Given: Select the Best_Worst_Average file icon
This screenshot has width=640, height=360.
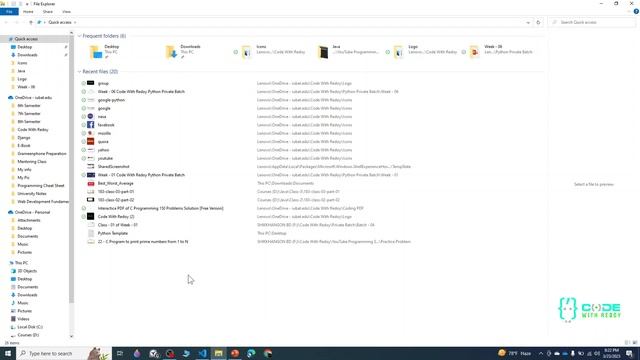Looking at the screenshot, I should pyautogui.click(x=91, y=183).
